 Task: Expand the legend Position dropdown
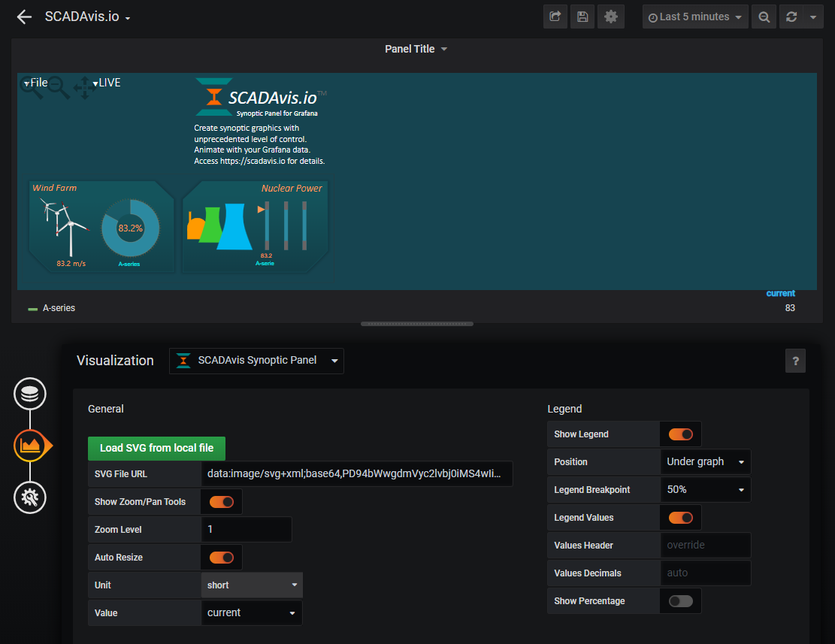[705, 462]
